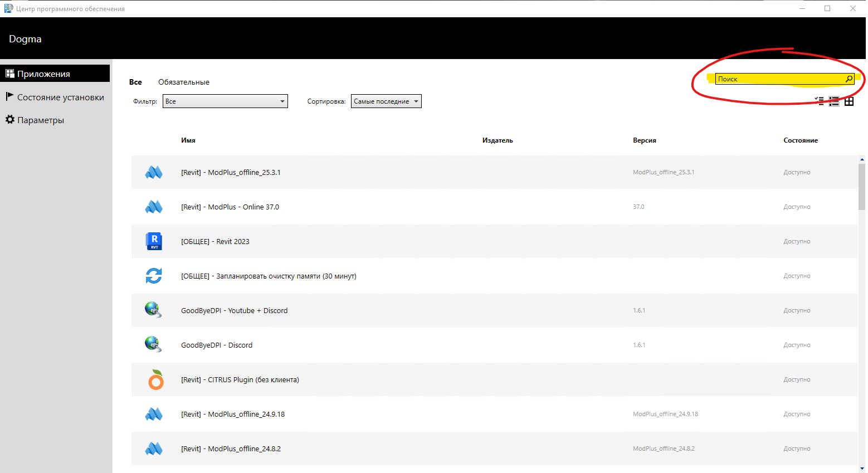The image size is (868, 473).
Task: Open the Сортировка dropdown
Action: point(386,101)
